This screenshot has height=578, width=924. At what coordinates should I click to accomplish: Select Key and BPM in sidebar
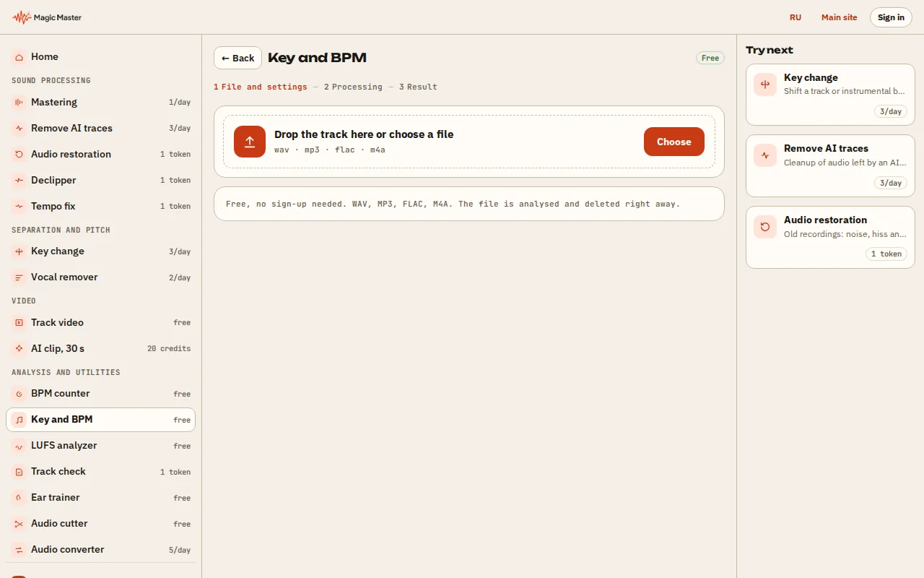(x=100, y=420)
